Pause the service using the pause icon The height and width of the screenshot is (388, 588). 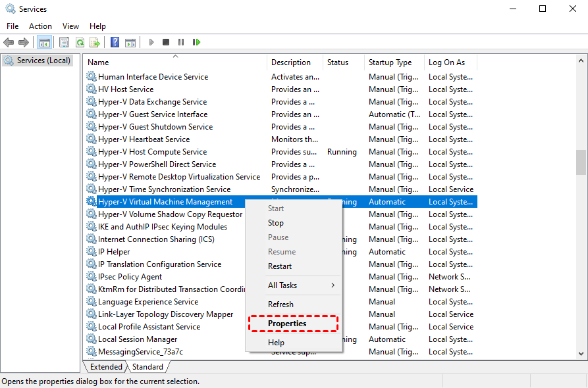[181, 41]
